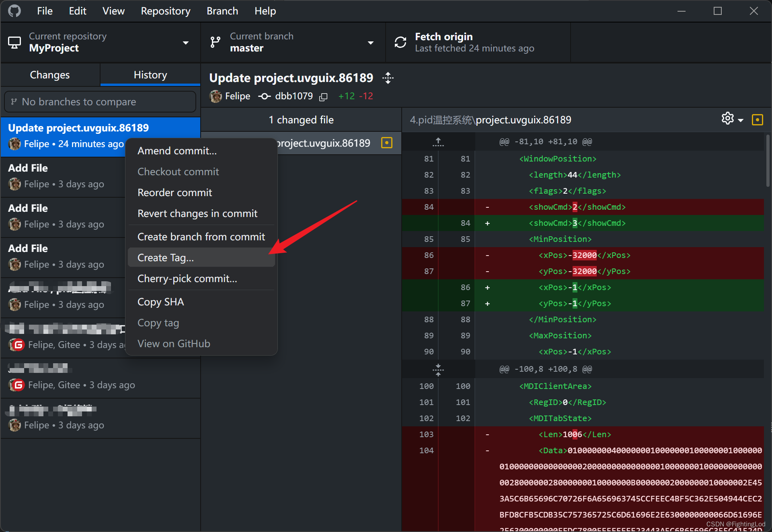The height and width of the screenshot is (532, 772).
Task: Click the expand commit summary icon
Action: (x=388, y=78)
